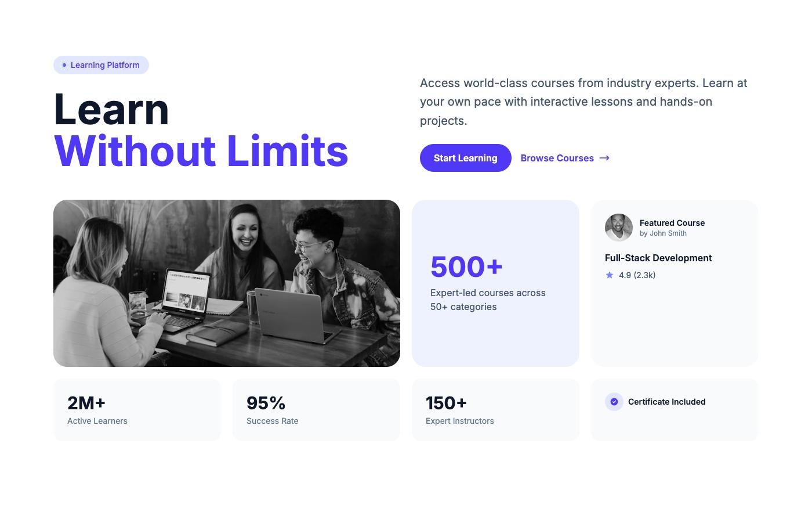Click the Certificate Included card

(675, 410)
